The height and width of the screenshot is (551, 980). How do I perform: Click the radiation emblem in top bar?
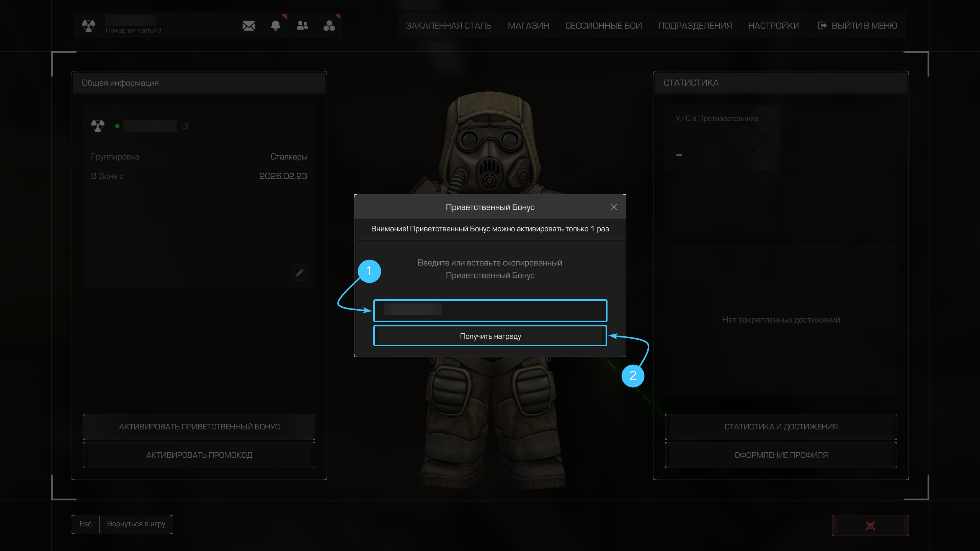(x=88, y=26)
